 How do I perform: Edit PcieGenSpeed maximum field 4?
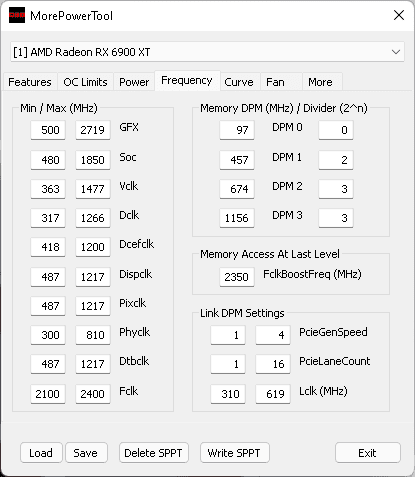[x=273, y=335]
